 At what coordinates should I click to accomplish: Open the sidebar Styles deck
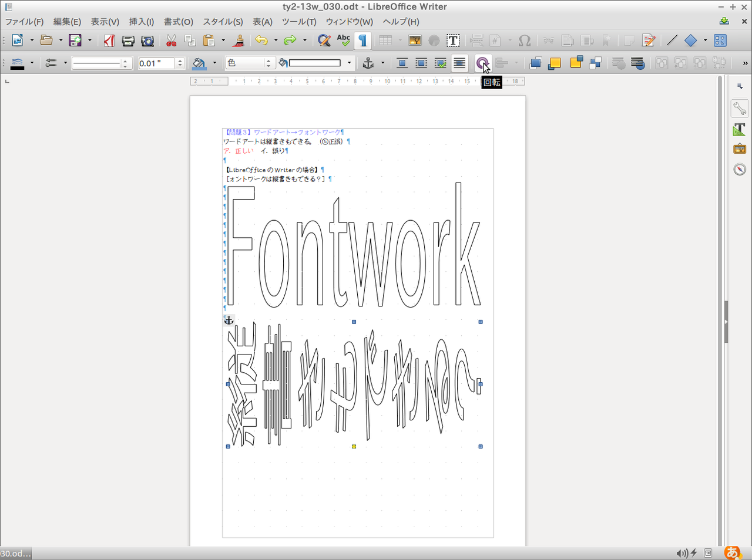point(740,129)
